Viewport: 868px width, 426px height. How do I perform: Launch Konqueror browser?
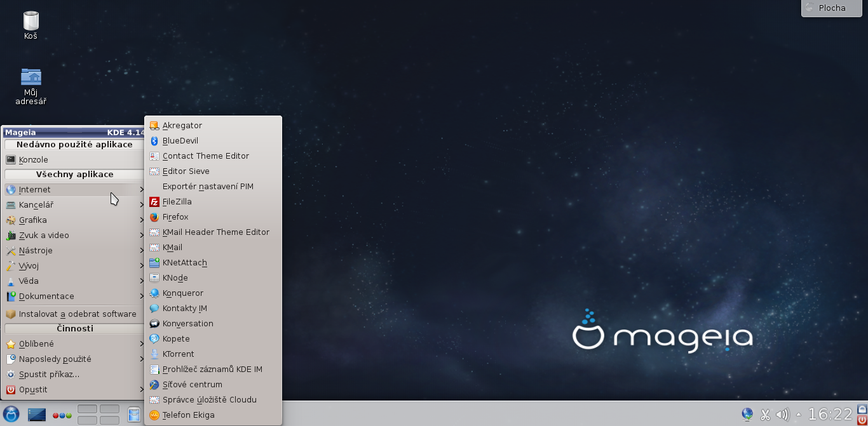[213, 293]
